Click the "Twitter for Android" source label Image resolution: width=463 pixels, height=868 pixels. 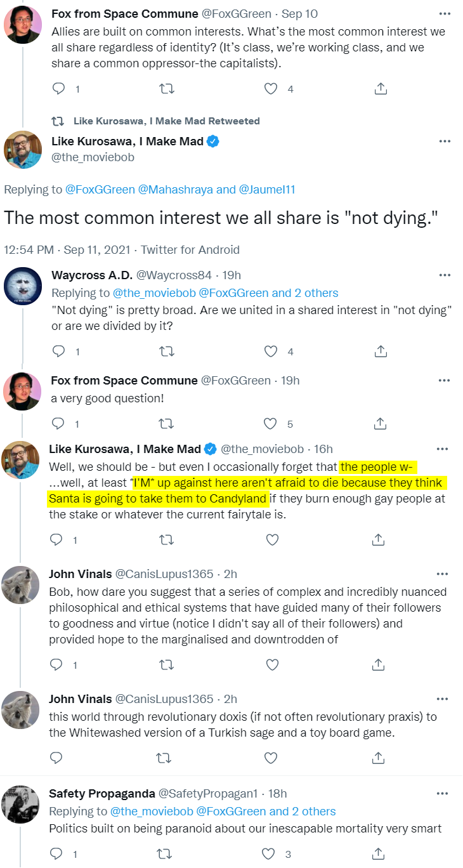point(190,250)
